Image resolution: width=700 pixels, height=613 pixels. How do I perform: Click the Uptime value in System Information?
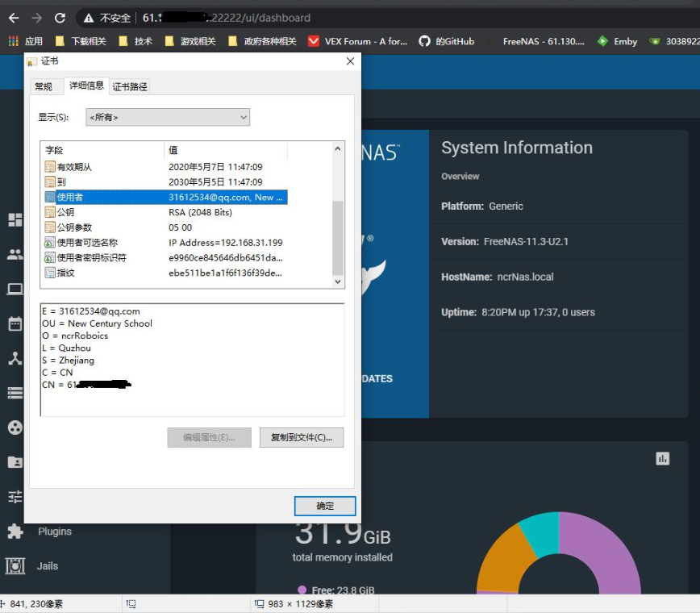[x=538, y=312]
